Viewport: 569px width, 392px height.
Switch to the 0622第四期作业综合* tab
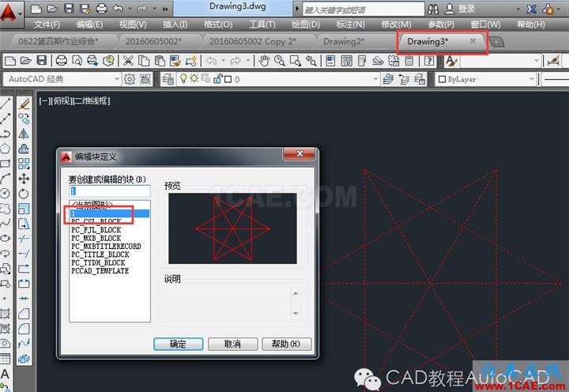point(58,41)
